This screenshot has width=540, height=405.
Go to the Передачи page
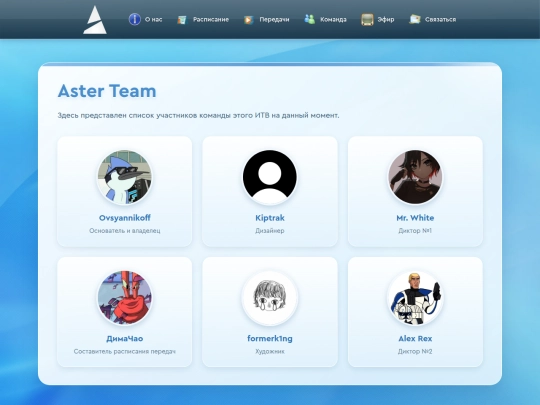[274, 20]
